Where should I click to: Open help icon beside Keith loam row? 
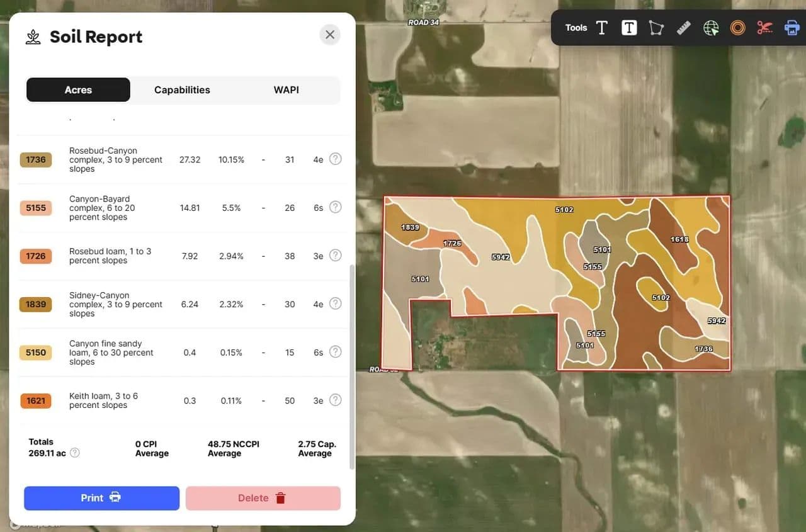(336, 400)
